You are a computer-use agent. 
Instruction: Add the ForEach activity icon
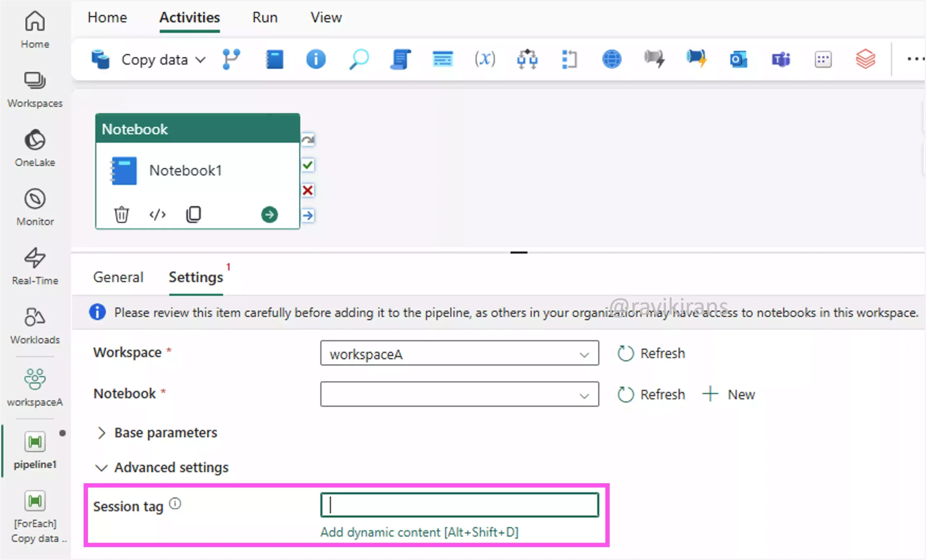pyautogui.click(x=569, y=59)
